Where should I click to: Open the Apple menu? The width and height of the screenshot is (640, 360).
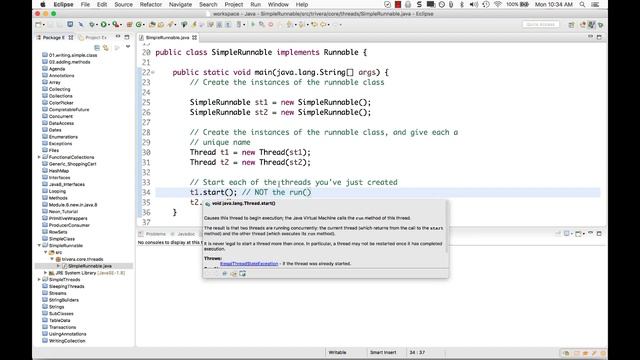pyautogui.click(x=43, y=4)
